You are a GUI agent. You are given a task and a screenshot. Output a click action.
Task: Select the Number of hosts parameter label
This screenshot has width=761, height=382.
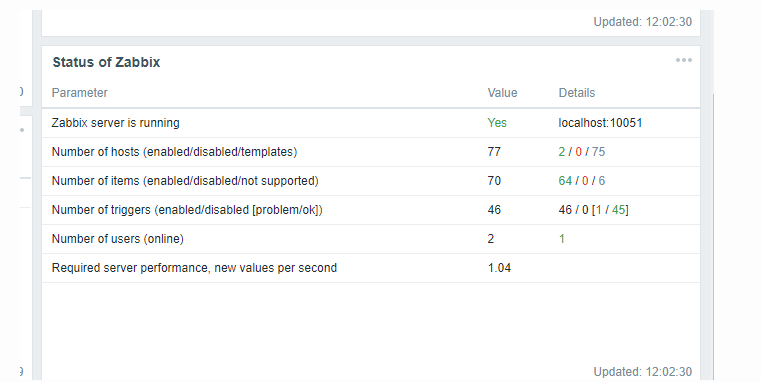tap(174, 152)
